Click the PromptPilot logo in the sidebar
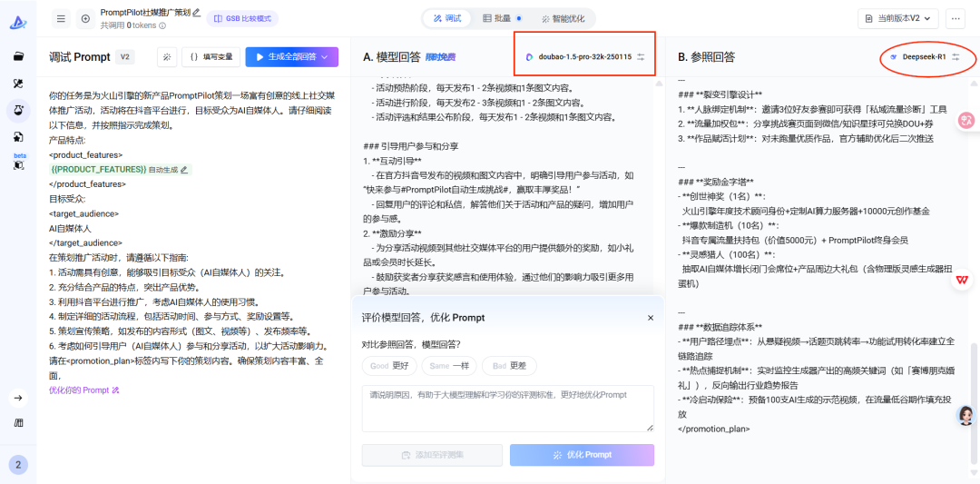Viewport: 980px width, 484px height. pos(17,23)
